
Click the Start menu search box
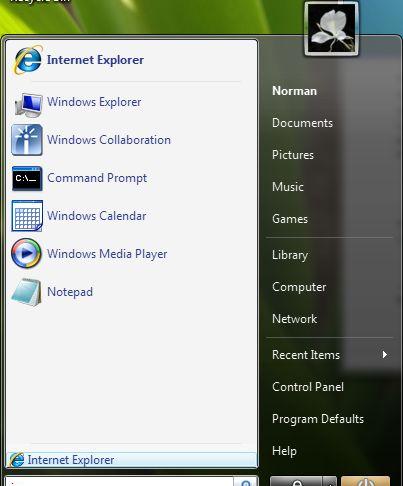(119, 481)
